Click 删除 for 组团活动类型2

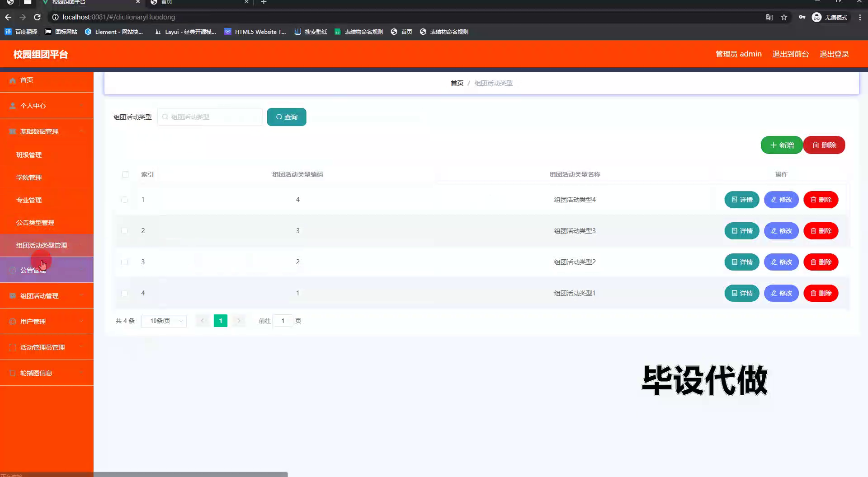coord(821,262)
